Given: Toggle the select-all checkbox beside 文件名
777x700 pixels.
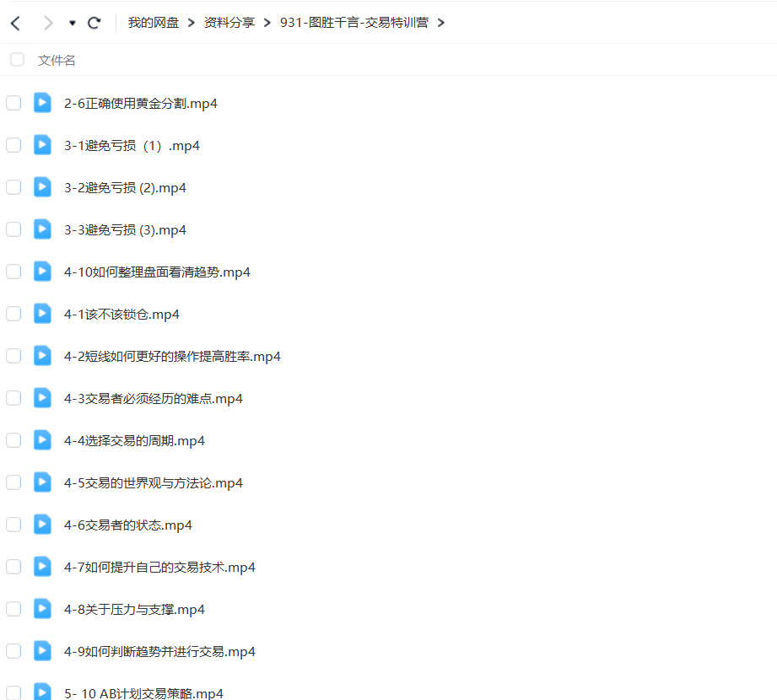Looking at the screenshot, I should 17,59.
